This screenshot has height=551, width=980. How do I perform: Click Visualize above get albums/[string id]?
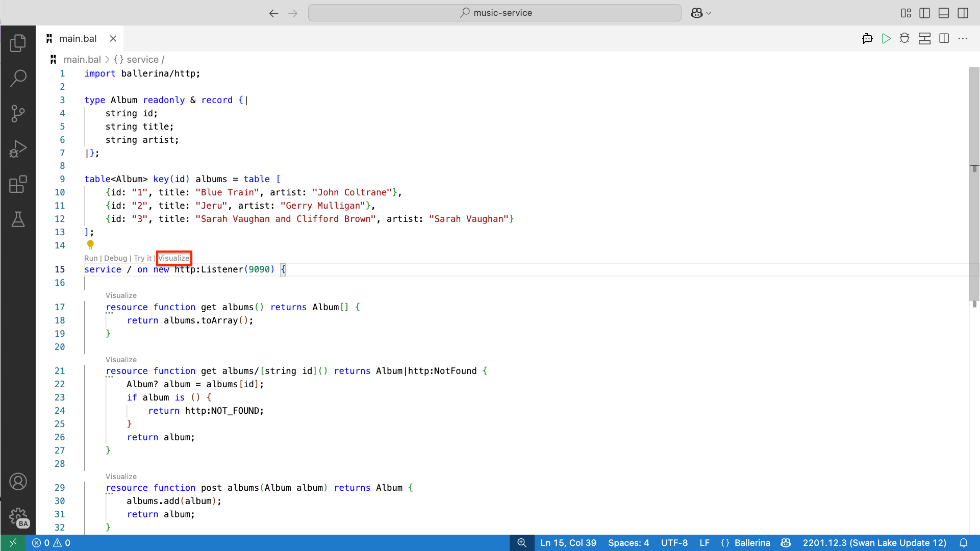tap(121, 360)
